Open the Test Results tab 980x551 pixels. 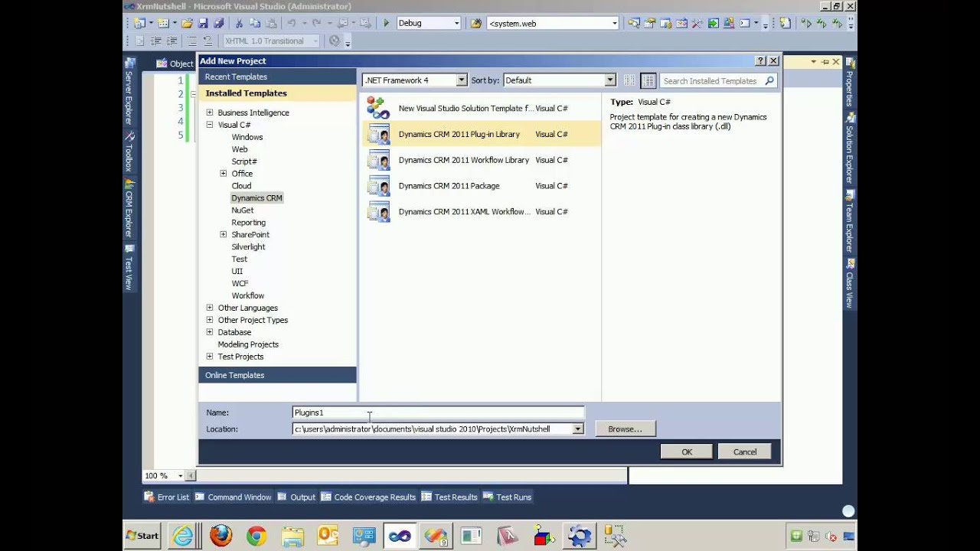point(449,497)
